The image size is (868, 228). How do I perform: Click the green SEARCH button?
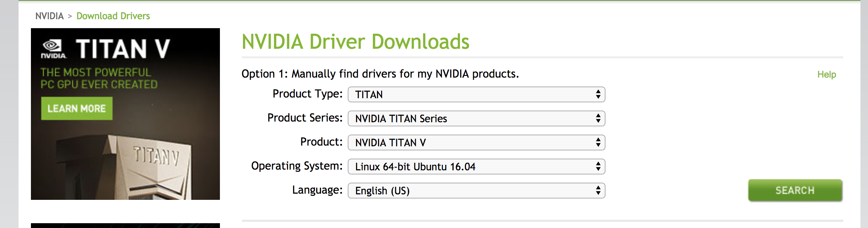click(795, 190)
